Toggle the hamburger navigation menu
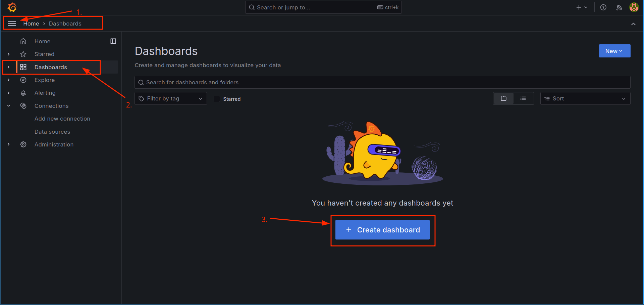The width and height of the screenshot is (644, 305). 12,24
